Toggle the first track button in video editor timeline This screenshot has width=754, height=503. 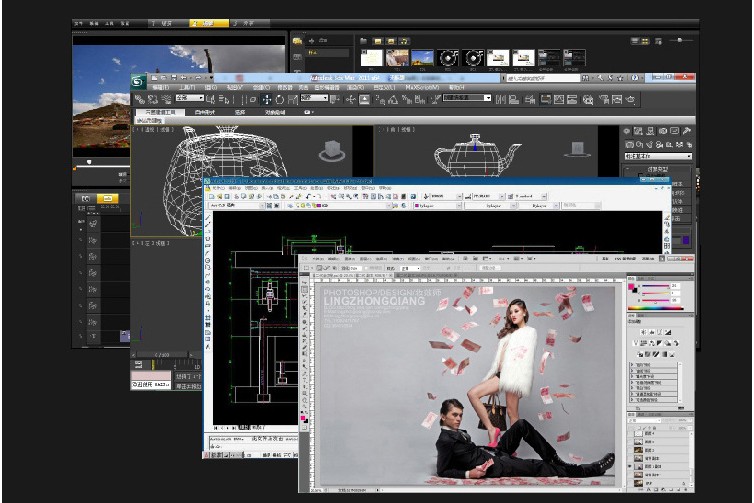coord(93,223)
